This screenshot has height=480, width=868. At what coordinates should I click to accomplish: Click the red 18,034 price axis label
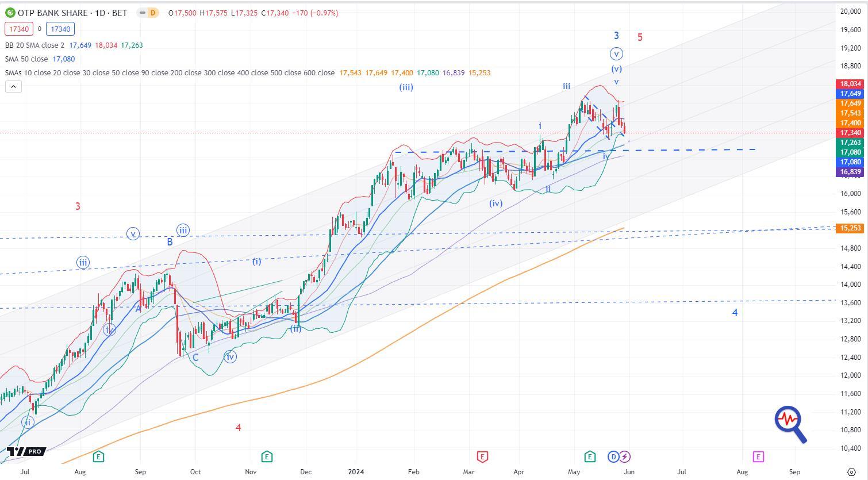[x=850, y=84]
